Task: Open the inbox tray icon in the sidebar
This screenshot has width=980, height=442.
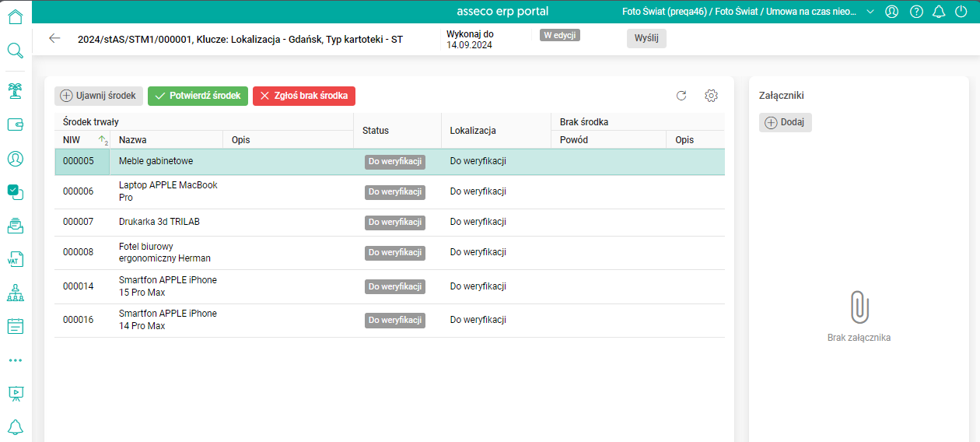Action: (15, 226)
